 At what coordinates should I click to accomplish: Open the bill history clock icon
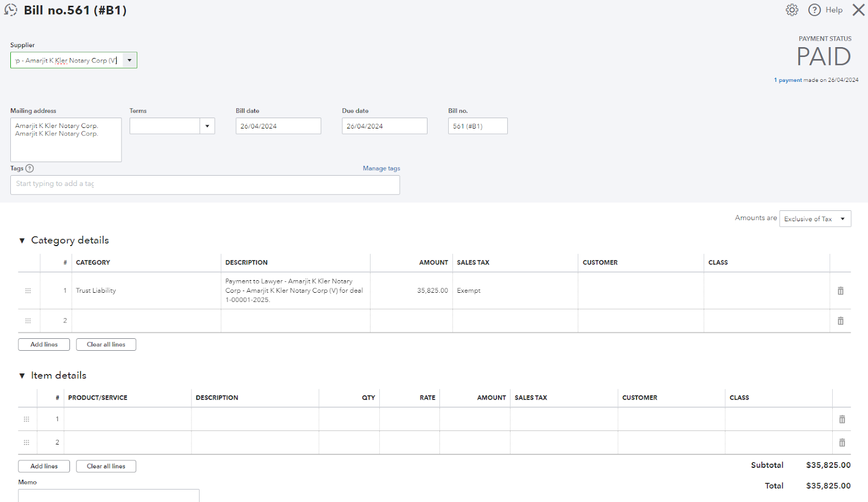click(10, 10)
